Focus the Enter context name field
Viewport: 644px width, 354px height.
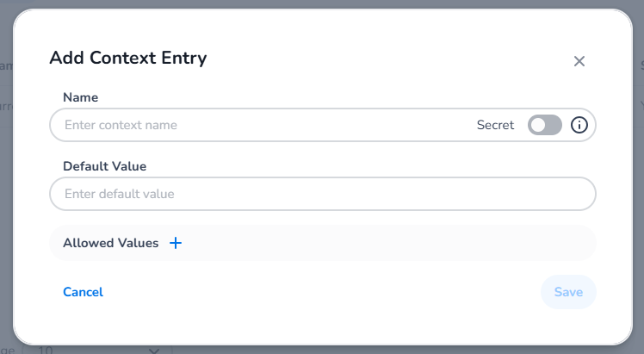point(263,125)
